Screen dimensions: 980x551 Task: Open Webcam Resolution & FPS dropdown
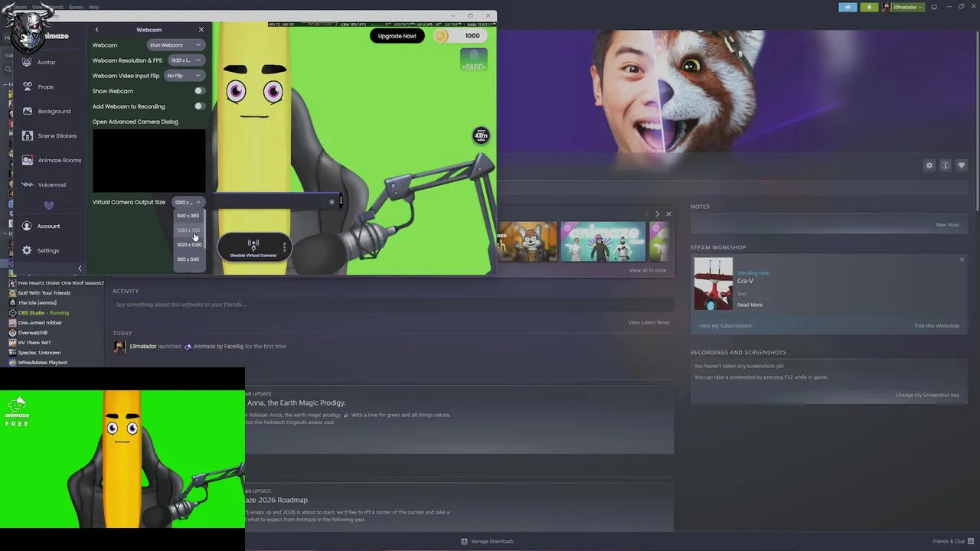click(x=186, y=60)
